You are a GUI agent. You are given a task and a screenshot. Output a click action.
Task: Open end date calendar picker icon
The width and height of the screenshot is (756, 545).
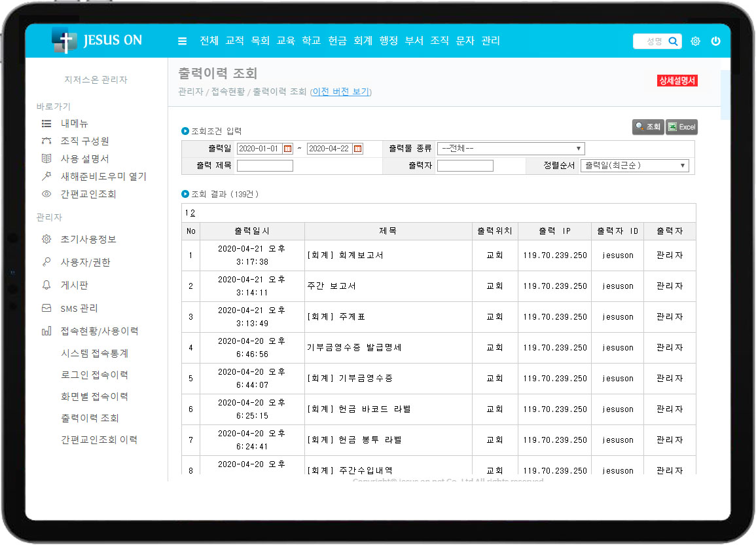[x=357, y=149]
